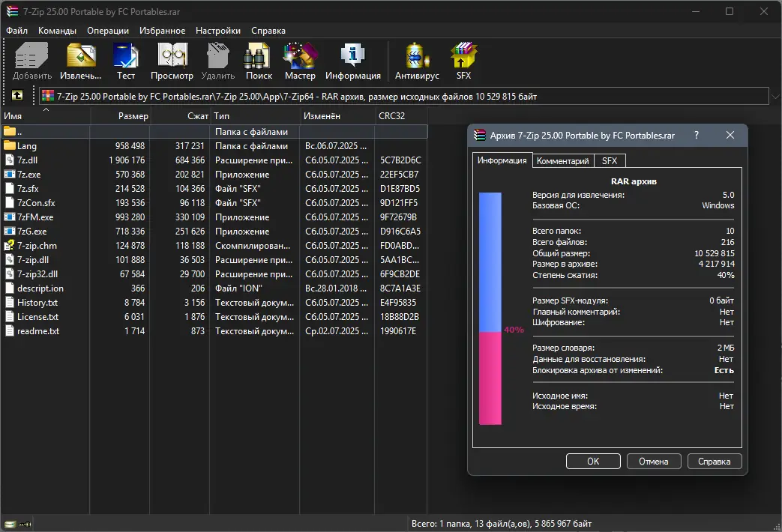Switch to the SFX tab in dialog
The height and width of the screenshot is (532, 782).
tap(610, 161)
